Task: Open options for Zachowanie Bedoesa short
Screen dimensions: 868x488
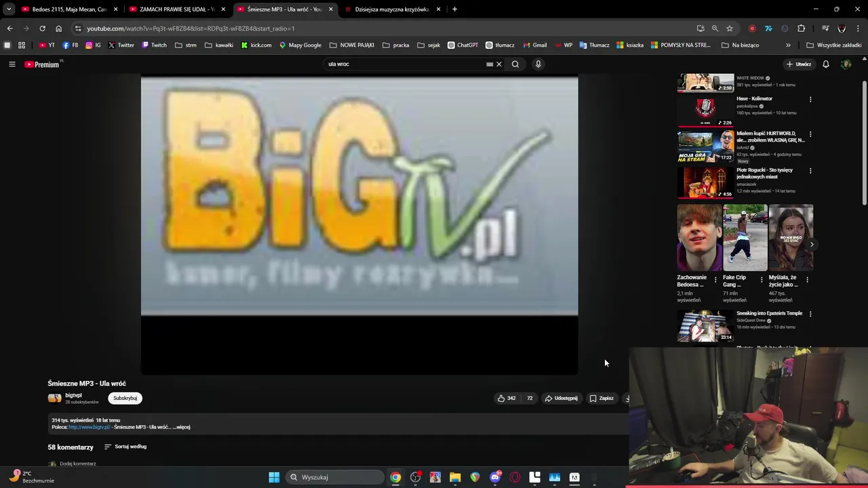Action: tap(715, 279)
